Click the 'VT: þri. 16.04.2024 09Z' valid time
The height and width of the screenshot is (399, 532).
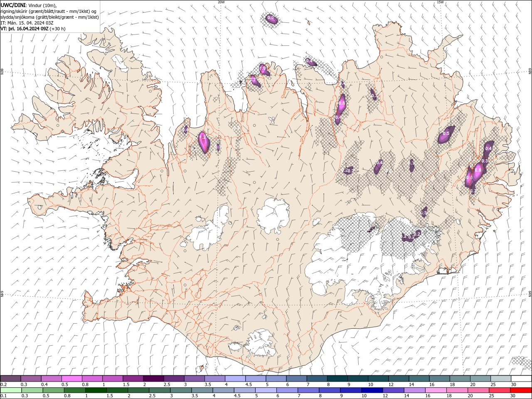tap(25, 29)
